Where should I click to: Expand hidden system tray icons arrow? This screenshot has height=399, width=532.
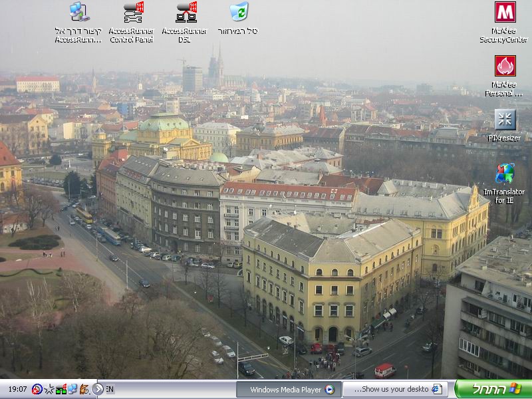(x=98, y=390)
